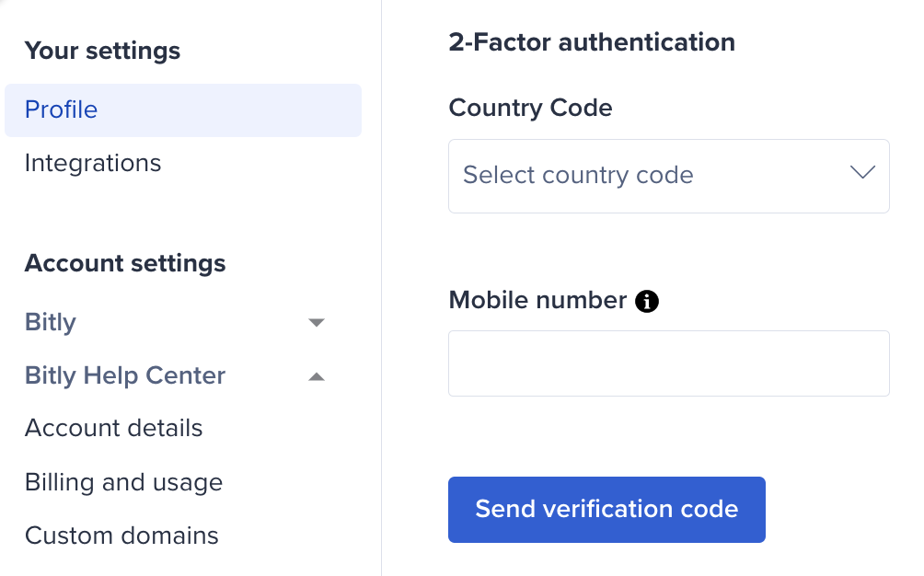924x576 pixels.
Task: Open Billing and usage settings
Action: click(123, 482)
